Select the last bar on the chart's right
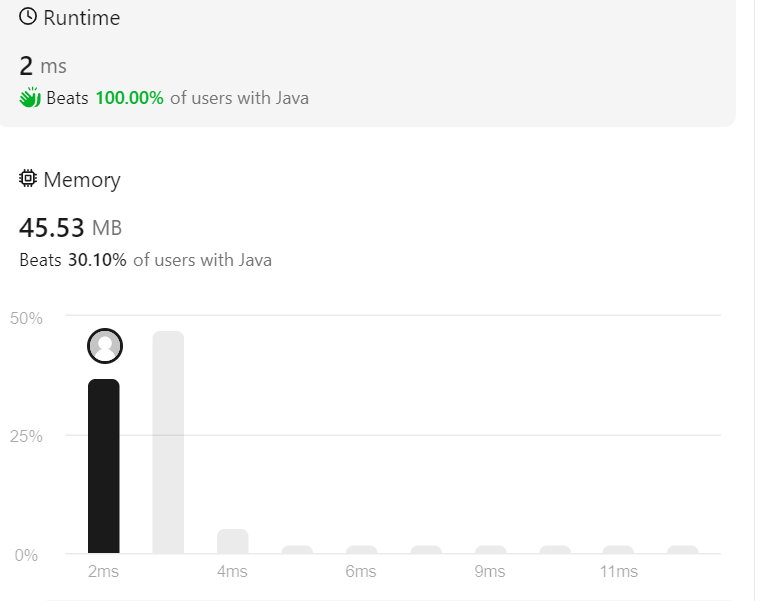The image size is (771, 601). click(x=682, y=549)
